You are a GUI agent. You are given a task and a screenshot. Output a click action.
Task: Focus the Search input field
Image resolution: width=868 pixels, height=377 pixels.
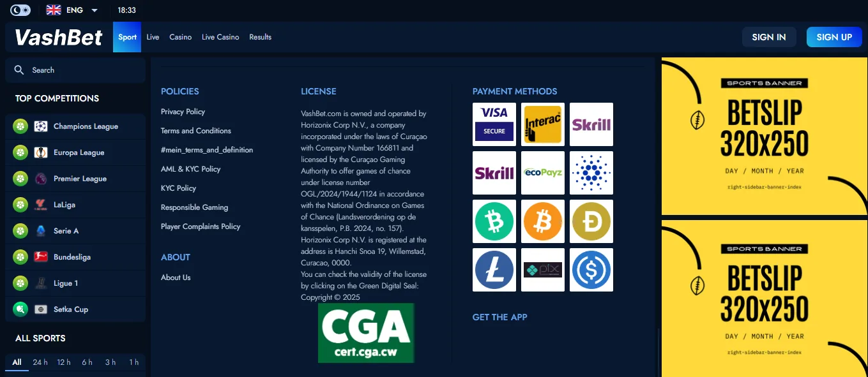75,70
